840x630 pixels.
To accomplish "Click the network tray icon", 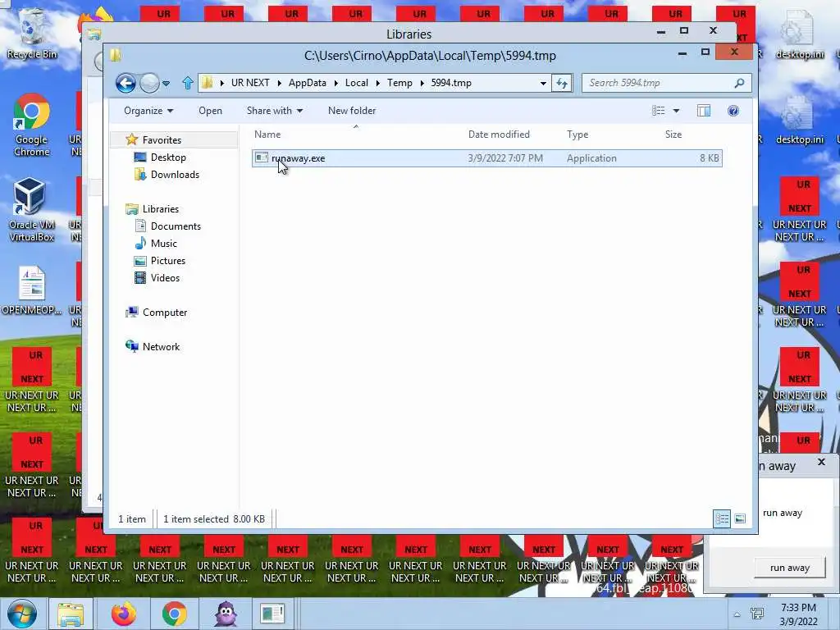I will click(x=757, y=614).
